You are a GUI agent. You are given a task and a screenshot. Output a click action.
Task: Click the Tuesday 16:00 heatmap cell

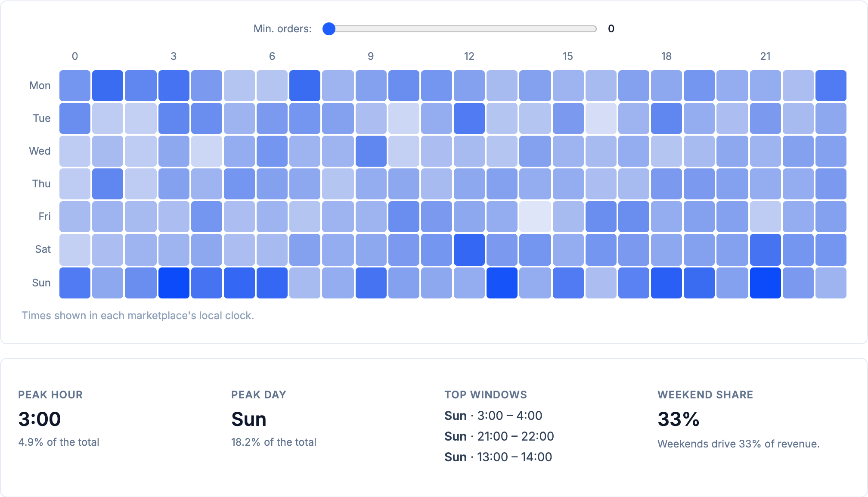[601, 118]
